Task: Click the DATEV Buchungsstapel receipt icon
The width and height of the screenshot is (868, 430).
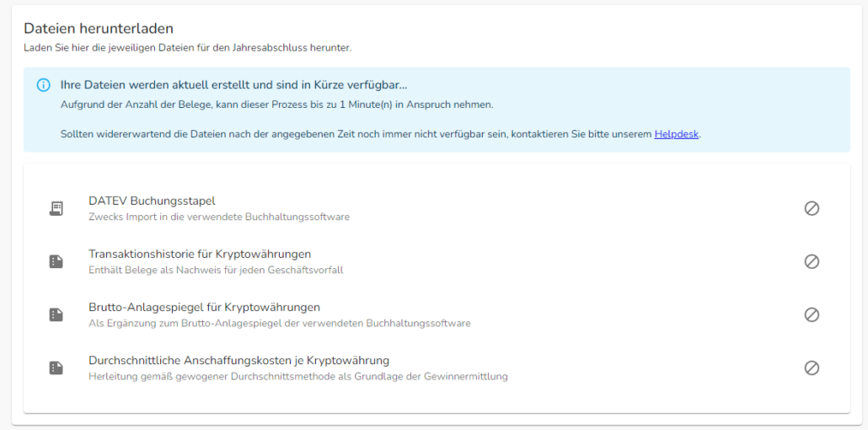Action: pos(56,208)
